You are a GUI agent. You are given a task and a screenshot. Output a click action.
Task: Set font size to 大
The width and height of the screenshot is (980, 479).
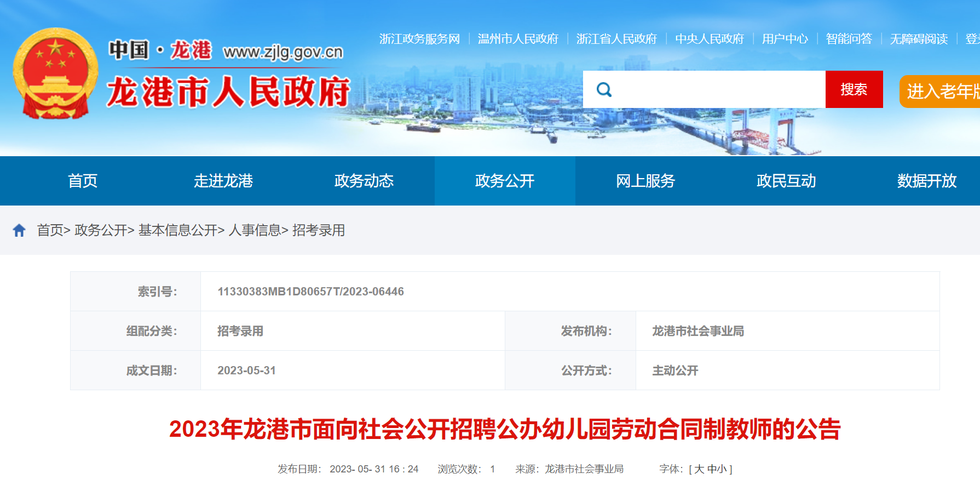click(x=699, y=469)
